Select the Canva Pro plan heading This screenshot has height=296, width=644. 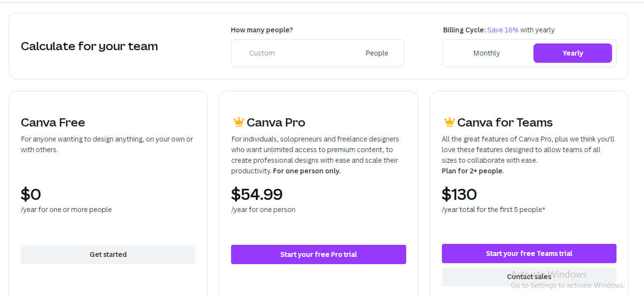[x=276, y=122]
